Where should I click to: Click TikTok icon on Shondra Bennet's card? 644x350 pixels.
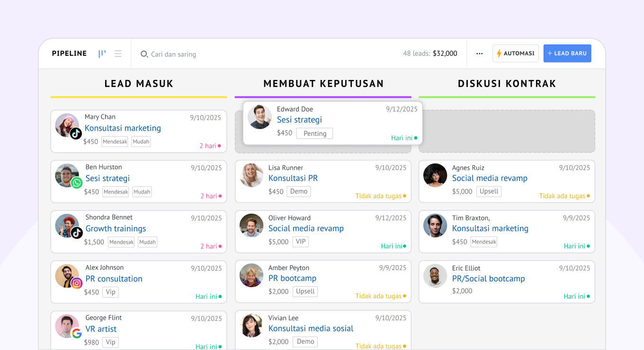[x=77, y=233]
